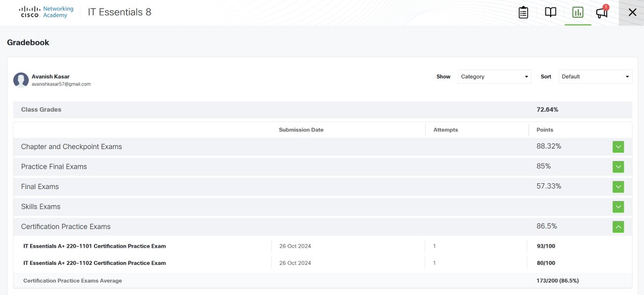
Task: Open the 220-1102 Certification Practice Exam
Action: pos(94,263)
